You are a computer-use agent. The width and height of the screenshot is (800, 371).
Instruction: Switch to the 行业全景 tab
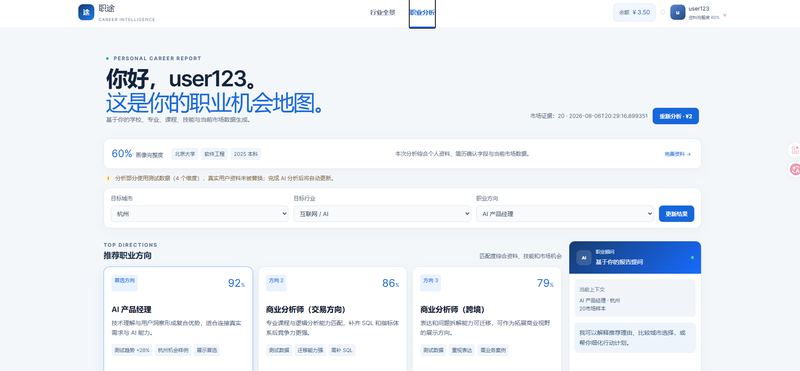click(383, 13)
